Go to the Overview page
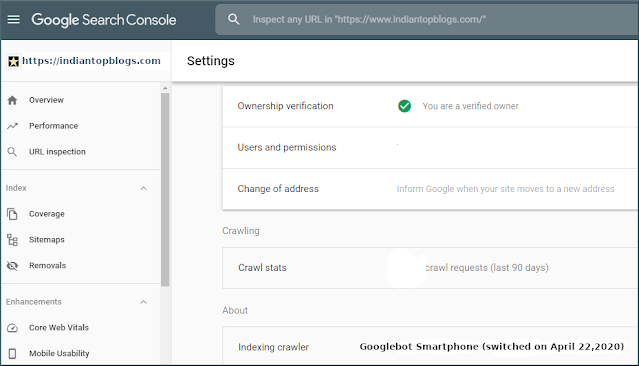The image size is (639, 366). pos(46,100)
